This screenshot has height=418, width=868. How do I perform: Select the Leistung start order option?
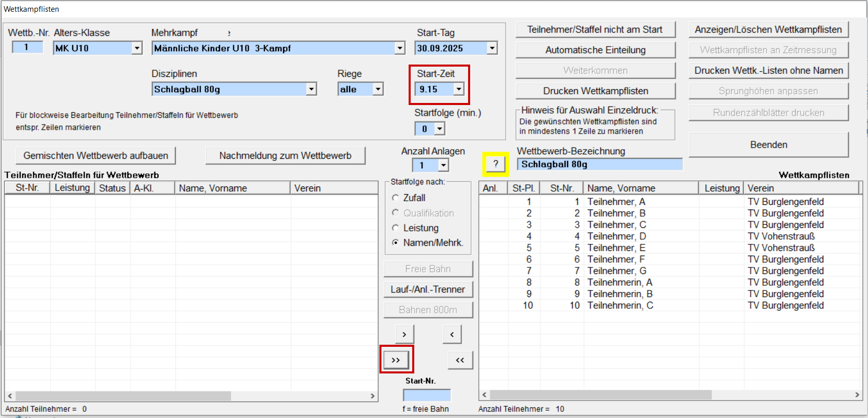[x=395, y=228]
